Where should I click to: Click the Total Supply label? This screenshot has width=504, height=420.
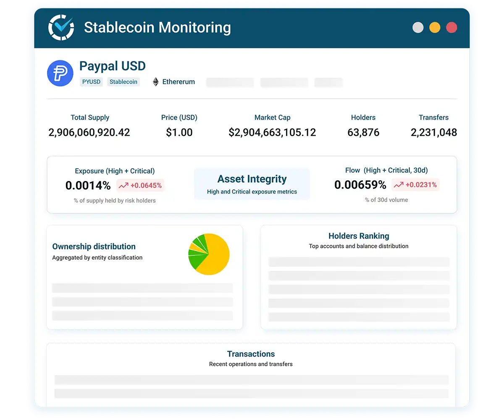click(90, 118)
